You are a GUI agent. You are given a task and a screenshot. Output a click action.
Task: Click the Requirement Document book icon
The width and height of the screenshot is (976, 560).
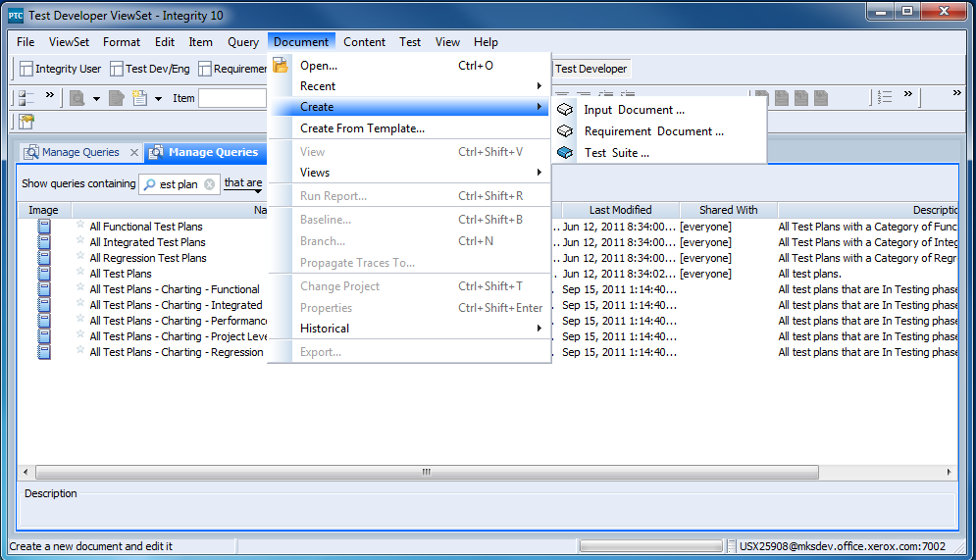[565, 131]
